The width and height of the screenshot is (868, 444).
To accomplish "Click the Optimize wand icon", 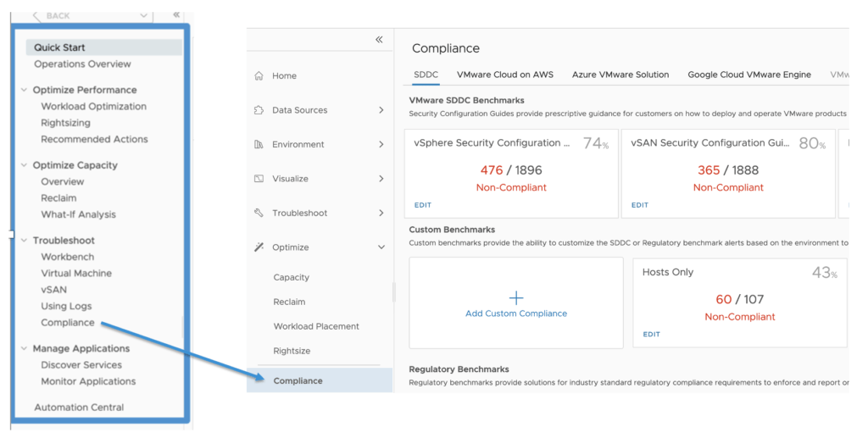I will pyautogui.click(x=259, y=247).
